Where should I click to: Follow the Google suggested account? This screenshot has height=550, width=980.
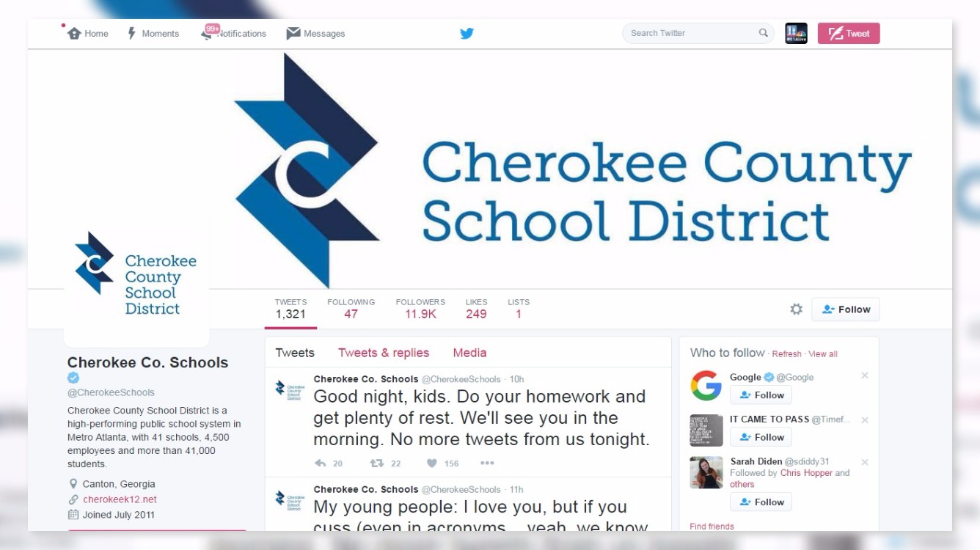(x=761, y=395)
